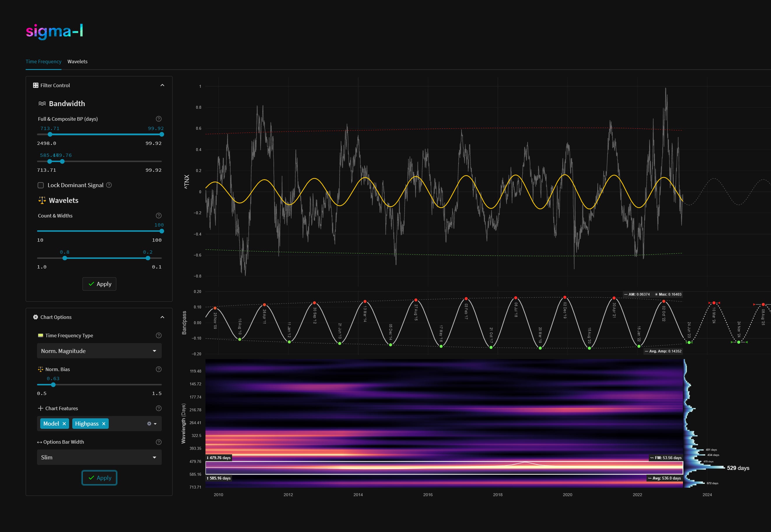The image size is (771, 532).
Task: Collapse the Filter Control panel
Action: (x=162, y=85)
